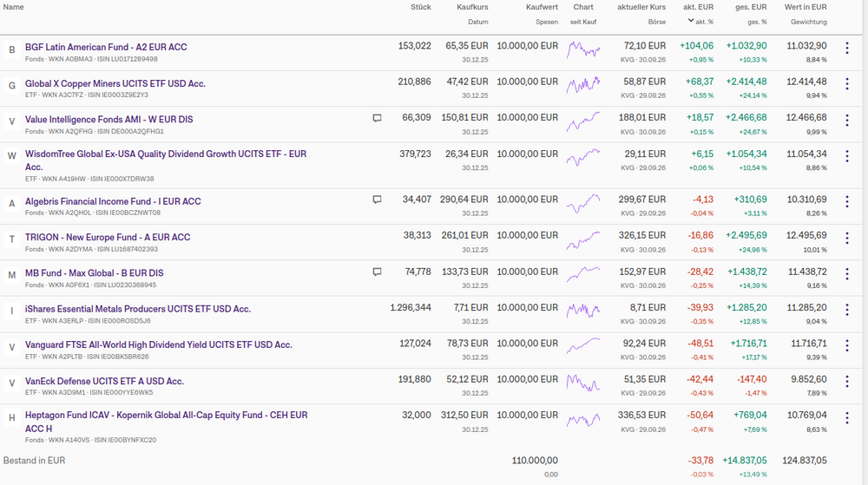Open the three-dot menu for Value Intelligence Fonds AMI
The height and width of the screenshot is (485, 868).
coord(846,121)
